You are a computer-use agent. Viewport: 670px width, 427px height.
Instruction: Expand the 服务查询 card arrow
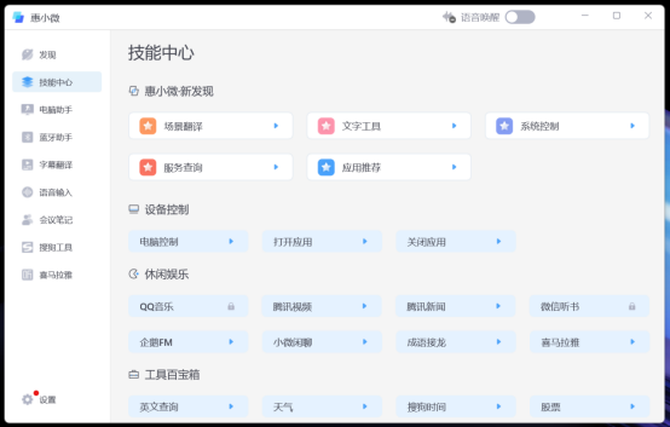click(276, 167)
